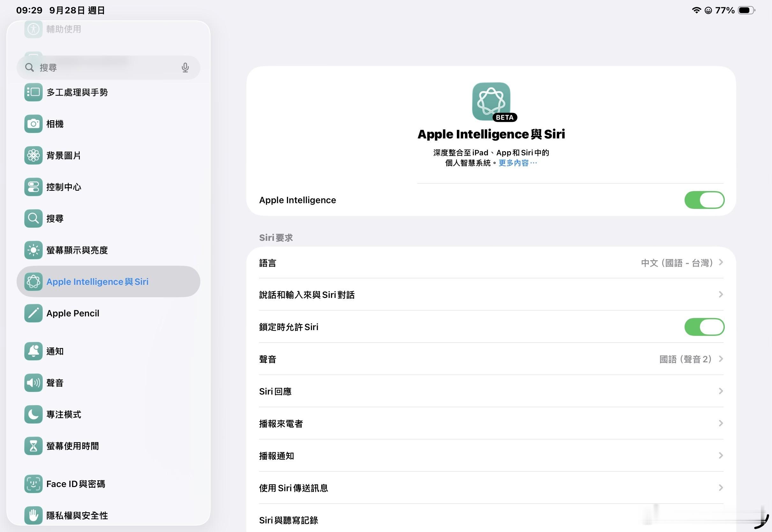The width and height of the screenshot is (772, 532).
Task: Tap the 通知 bell icon
Action: [x=33, y=351]
